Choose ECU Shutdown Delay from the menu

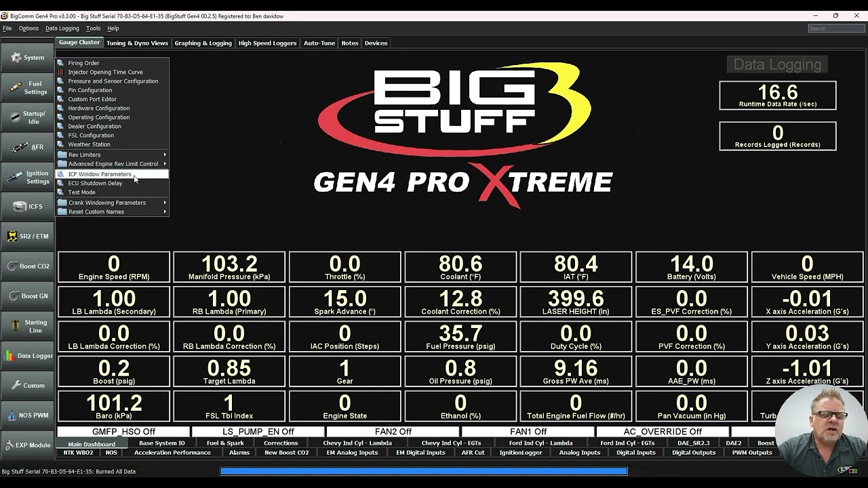[x=112, y=183]
